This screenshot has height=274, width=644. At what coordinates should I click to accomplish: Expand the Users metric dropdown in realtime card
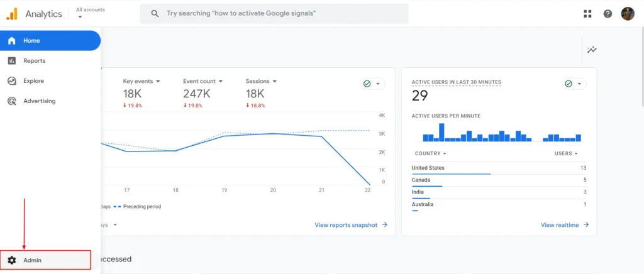click(575, 153)
